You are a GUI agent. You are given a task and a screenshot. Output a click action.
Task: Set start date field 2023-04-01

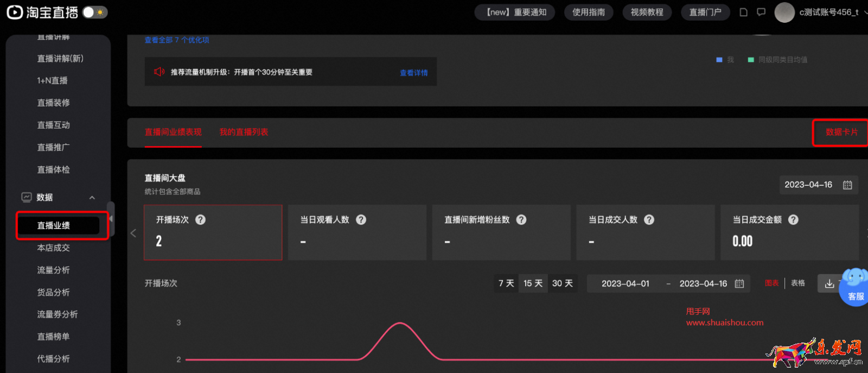626,283
